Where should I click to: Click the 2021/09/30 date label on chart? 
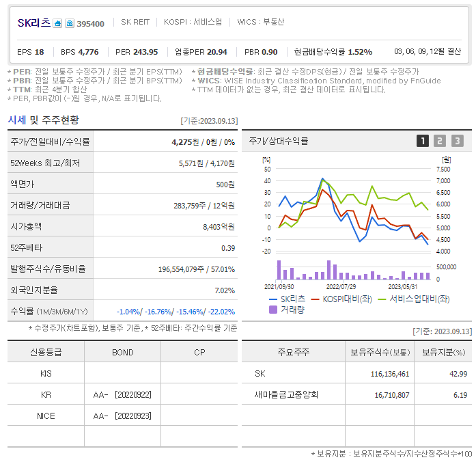(x=279, y=287)
